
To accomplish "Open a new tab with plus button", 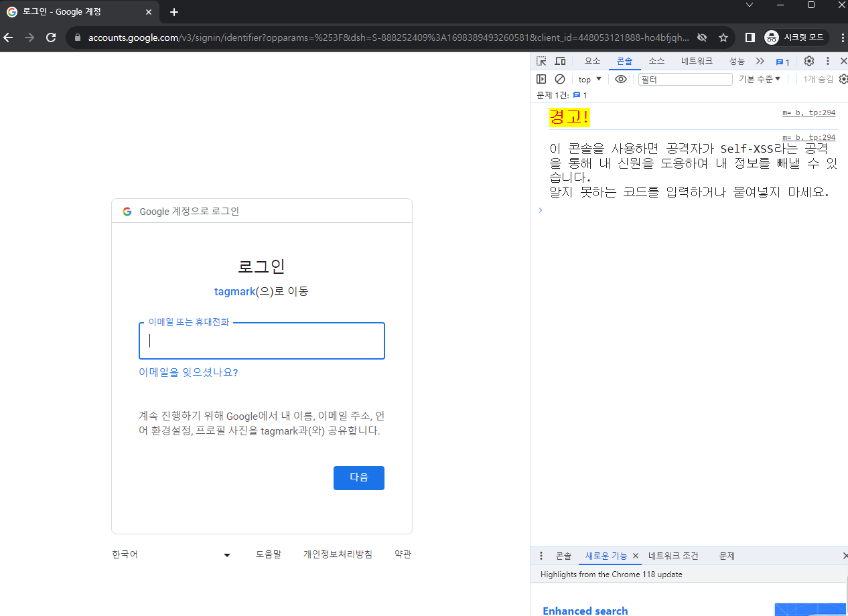I will (x=174, y=12).
